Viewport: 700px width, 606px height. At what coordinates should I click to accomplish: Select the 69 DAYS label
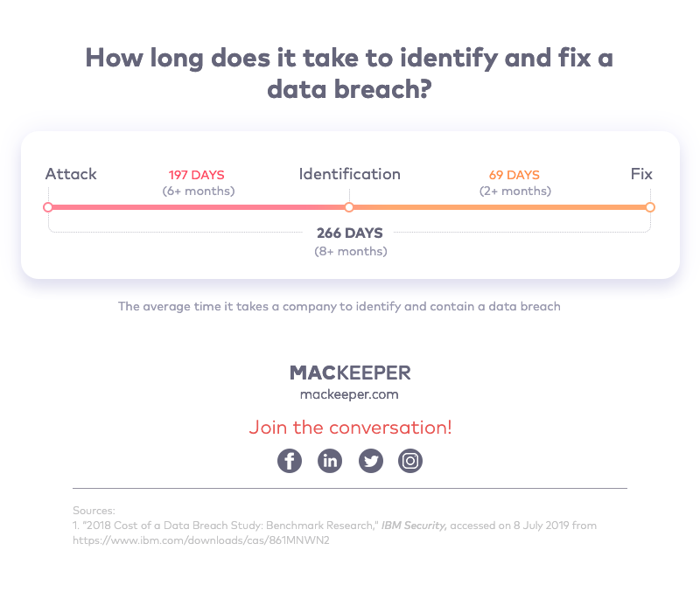(514, 175)
